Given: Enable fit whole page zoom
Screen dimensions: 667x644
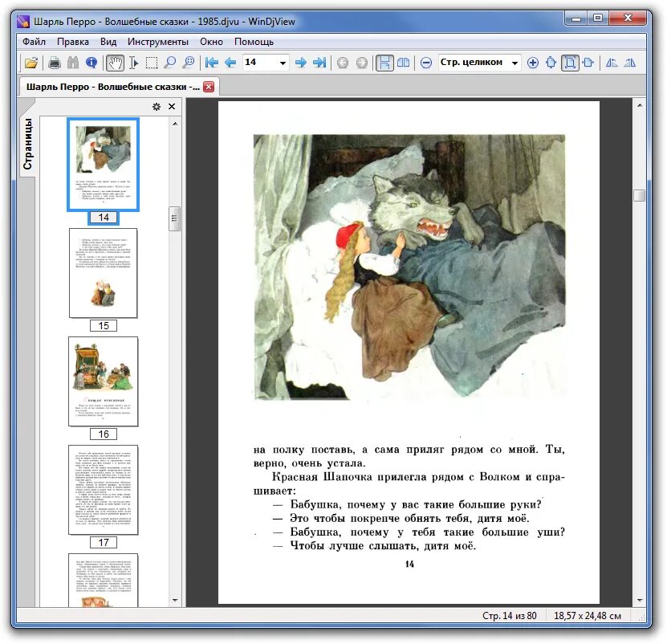Looking at the screenshot, I should (x=570, y=63).
